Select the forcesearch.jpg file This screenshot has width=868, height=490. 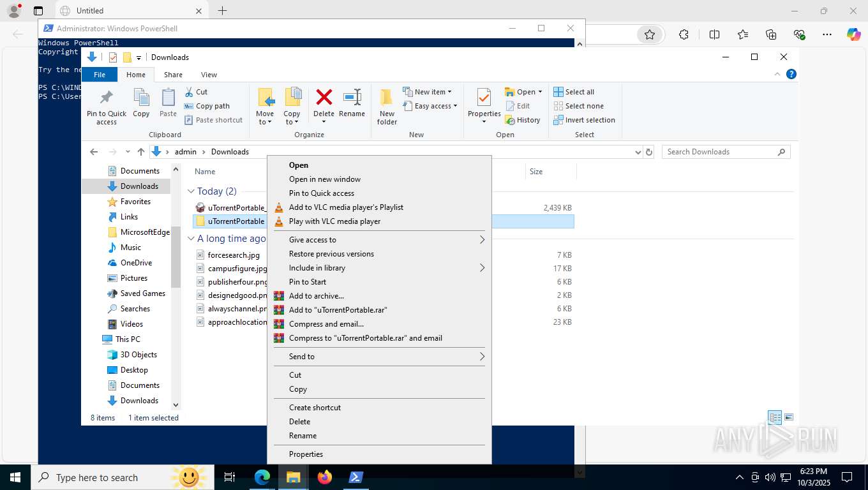[234, 255]
